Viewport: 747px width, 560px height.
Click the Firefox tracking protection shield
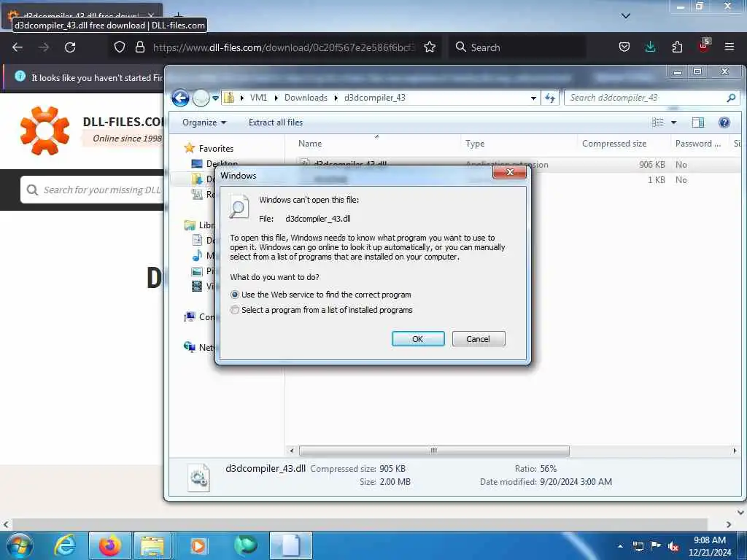point(120,47)
